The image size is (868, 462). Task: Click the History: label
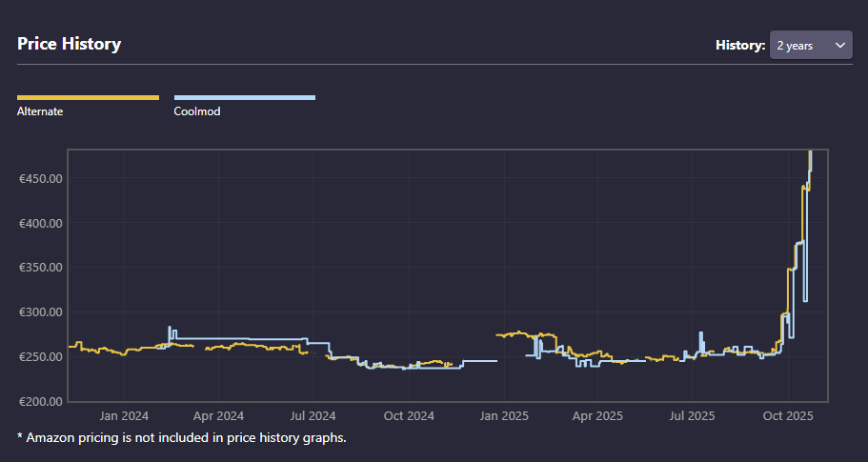coord(740,45)
